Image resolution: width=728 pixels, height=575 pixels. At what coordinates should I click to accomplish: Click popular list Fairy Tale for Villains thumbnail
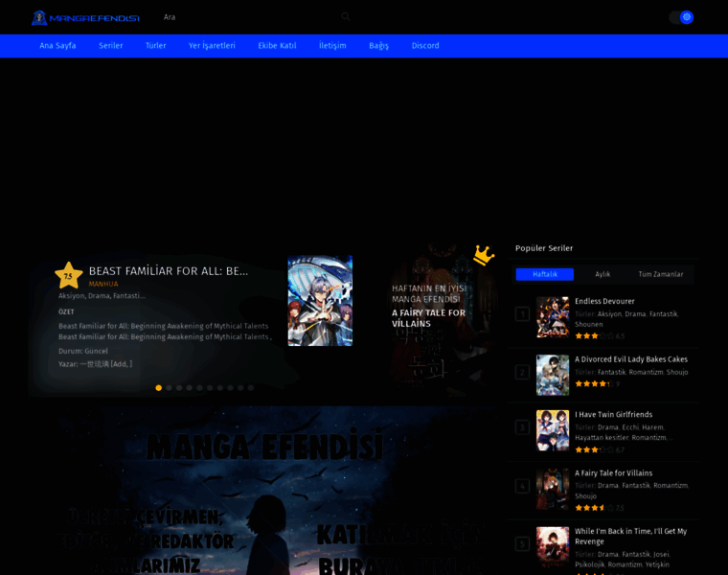(553, 489)
